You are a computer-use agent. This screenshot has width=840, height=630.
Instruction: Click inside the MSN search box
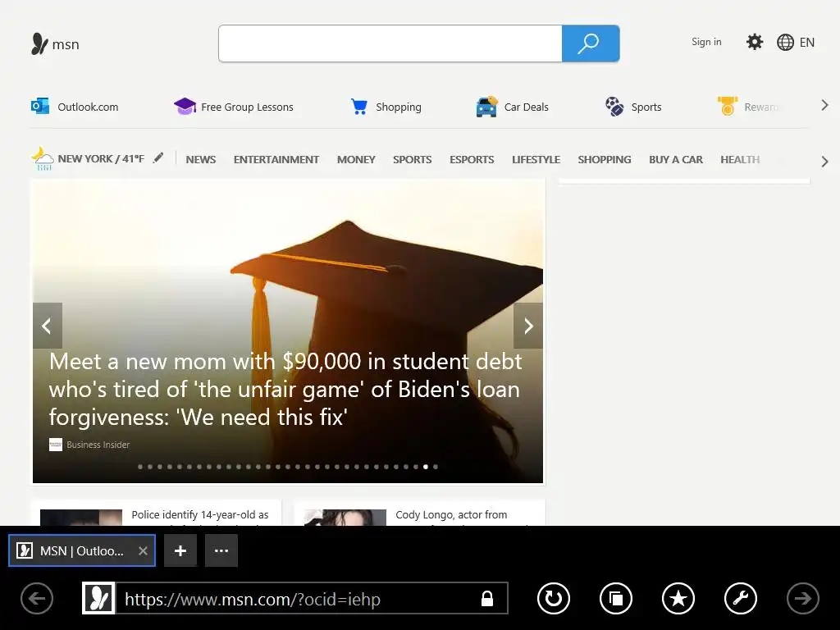click(390, 43)
